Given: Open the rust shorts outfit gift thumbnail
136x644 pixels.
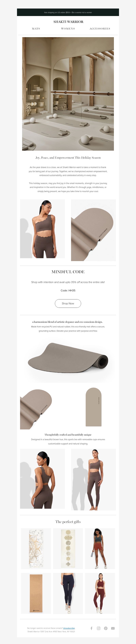Looking at the screenshot, I should click(x=100, y=549).
